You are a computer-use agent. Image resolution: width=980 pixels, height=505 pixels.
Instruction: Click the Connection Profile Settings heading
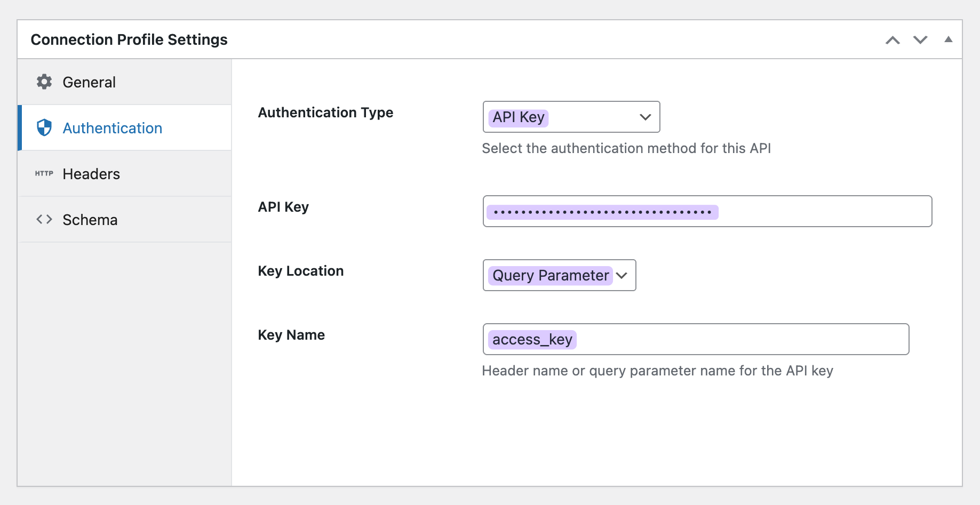pos(129,39)
